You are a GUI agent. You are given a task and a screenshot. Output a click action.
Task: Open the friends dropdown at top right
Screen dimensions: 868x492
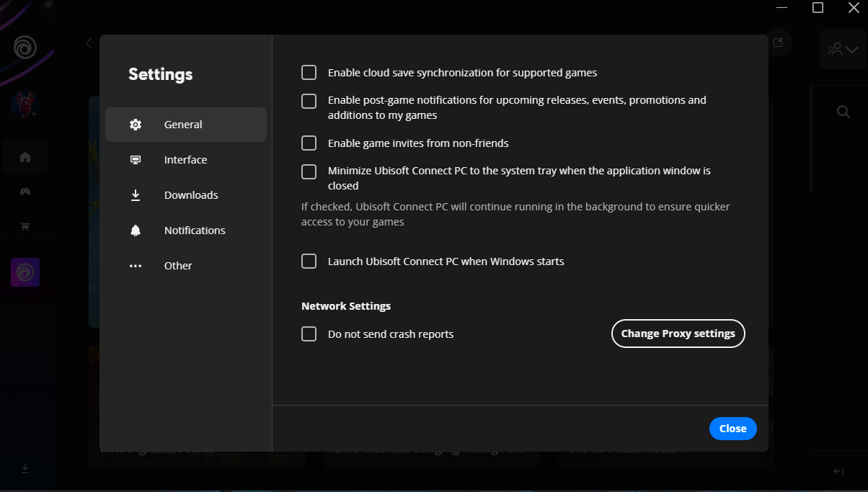pos(843,50)
